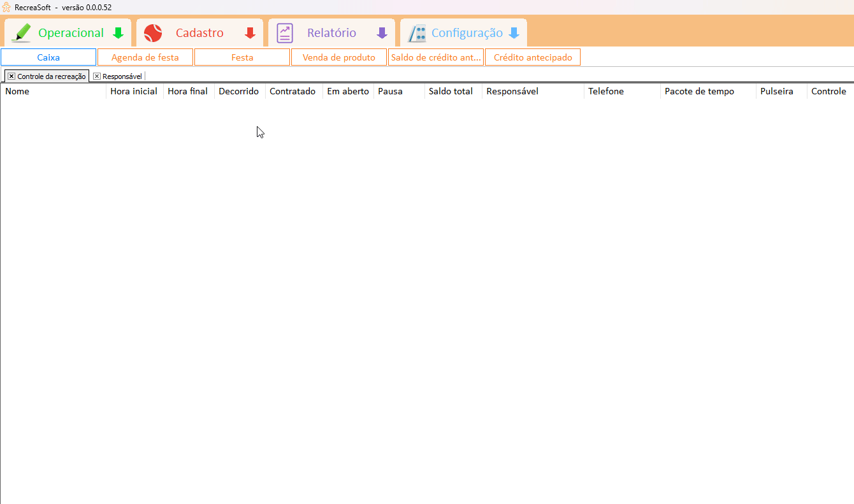Screen dimensions: 854x504
Task: Sort by the Nome column header
Action: [x=17, y=91]
